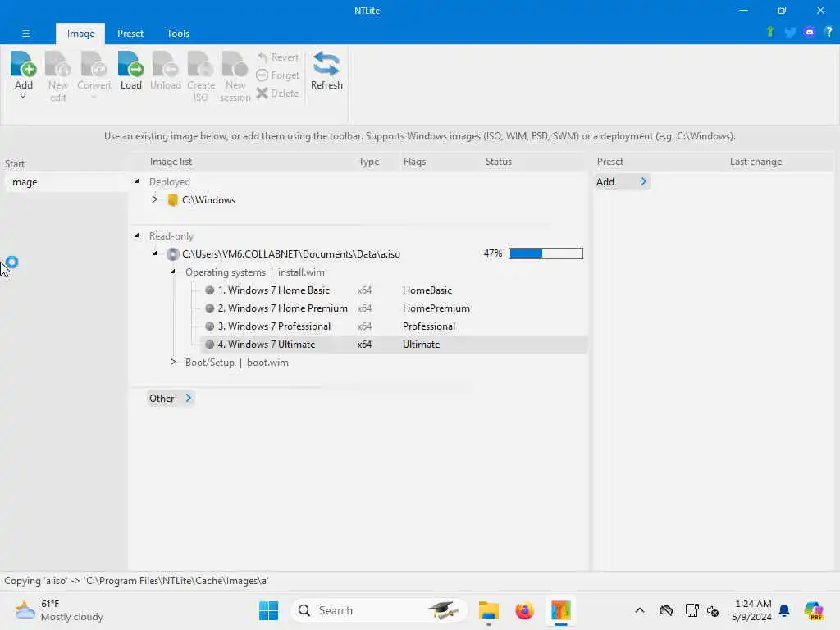Image resolution: width=840 pixels, height=630 pixels.
Task: Collapse the Read-only group
Action: coord(137,235)
